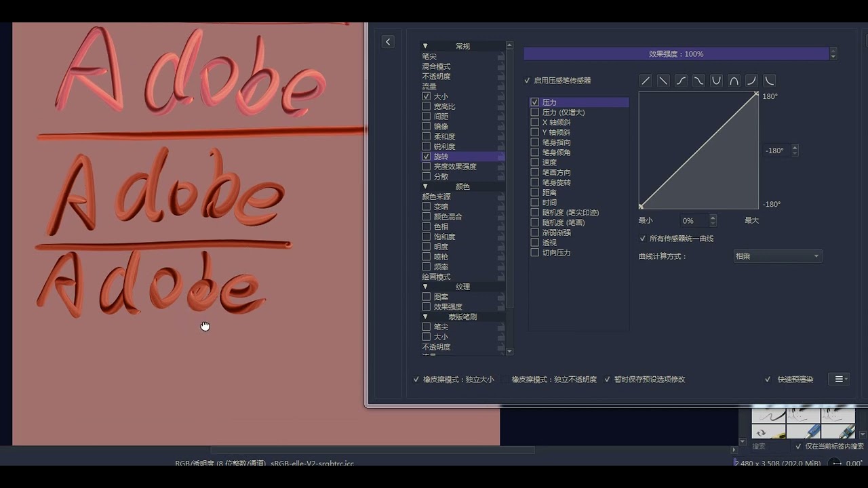Click the brush preset 搜索 field
The image size is (868, 488).
click(x=769, y=447)
